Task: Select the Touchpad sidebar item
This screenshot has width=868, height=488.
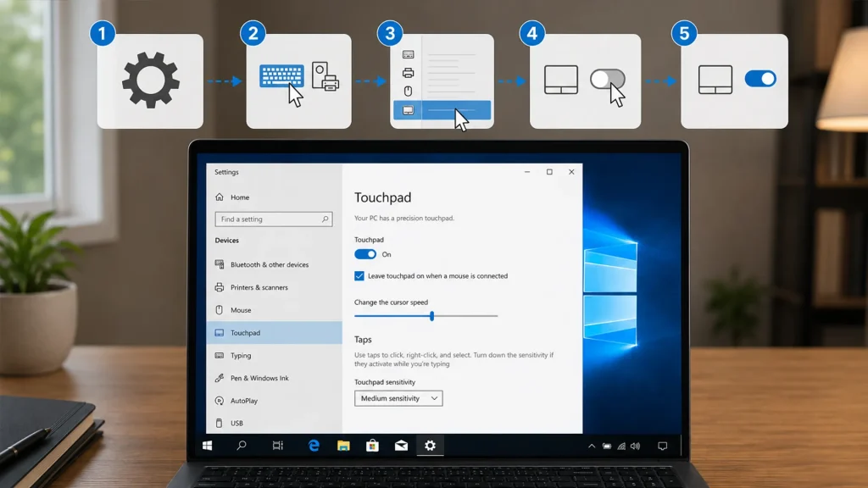Action: pos(274,332)
